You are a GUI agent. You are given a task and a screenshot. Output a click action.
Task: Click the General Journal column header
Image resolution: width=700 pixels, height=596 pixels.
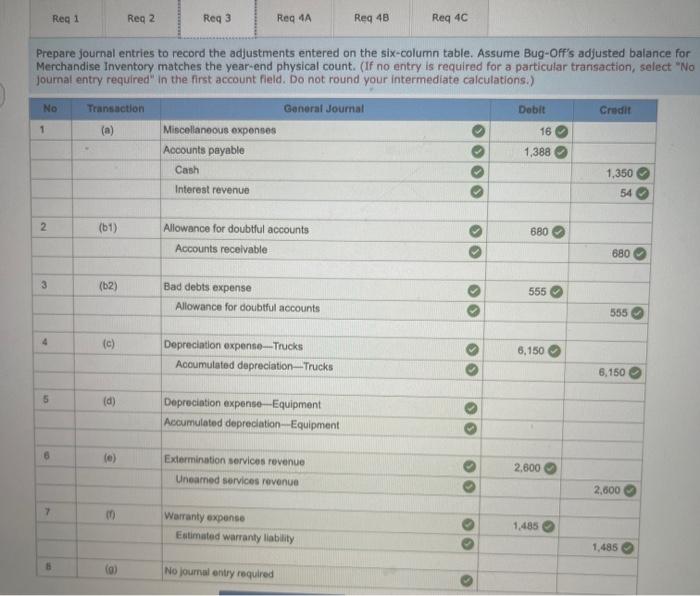[x=324, y=109]
